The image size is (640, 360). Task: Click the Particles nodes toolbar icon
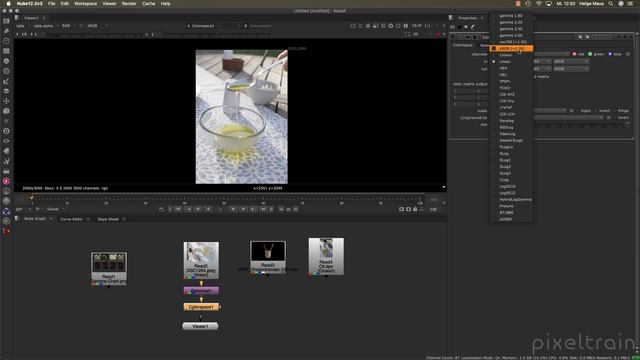(x=6, y=121)
